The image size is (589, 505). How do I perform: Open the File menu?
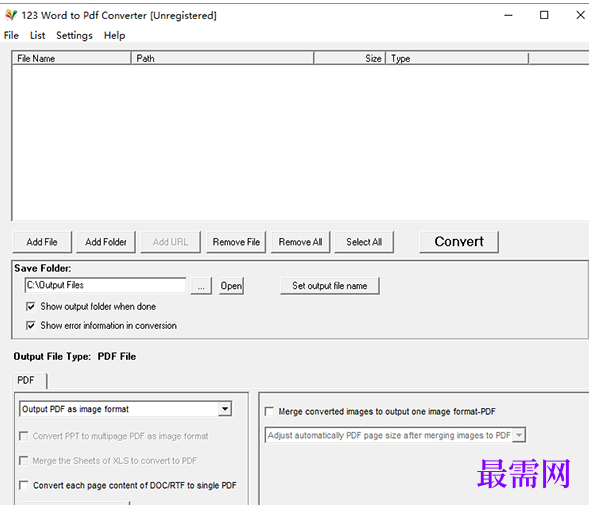point(11,35)
